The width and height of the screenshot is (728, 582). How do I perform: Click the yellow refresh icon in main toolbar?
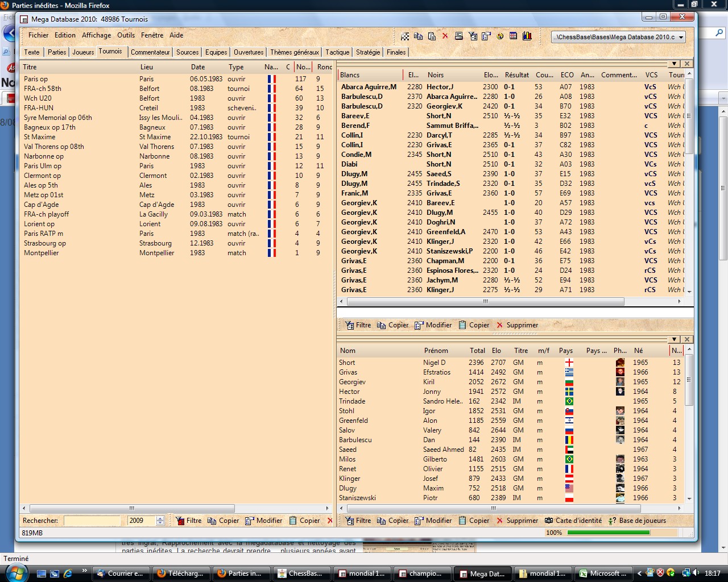tap(500, 36)
